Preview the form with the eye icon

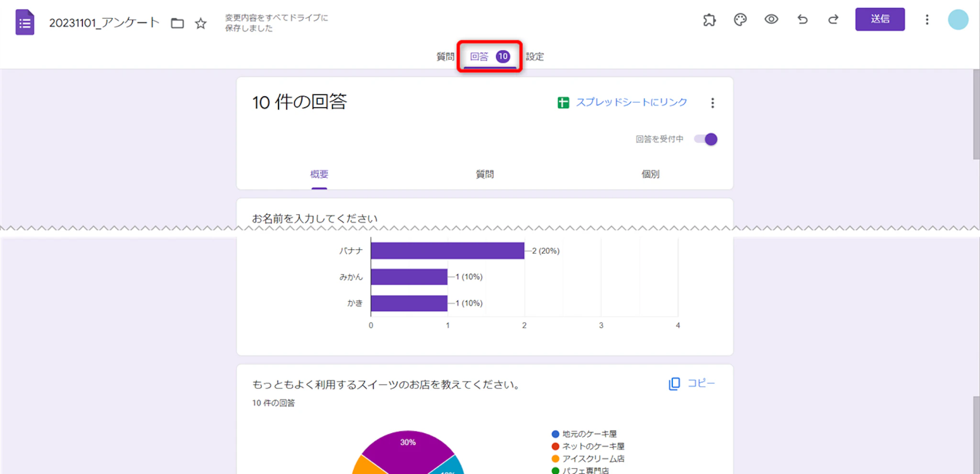pos(771,20)
